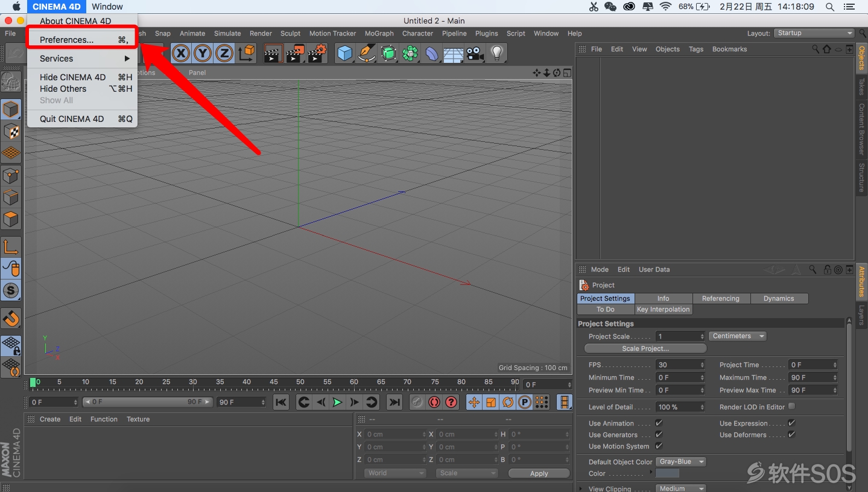Click Locked Workplane grid icon
The height and width of the screenshot is (492, 868).
tap(11, 346)
